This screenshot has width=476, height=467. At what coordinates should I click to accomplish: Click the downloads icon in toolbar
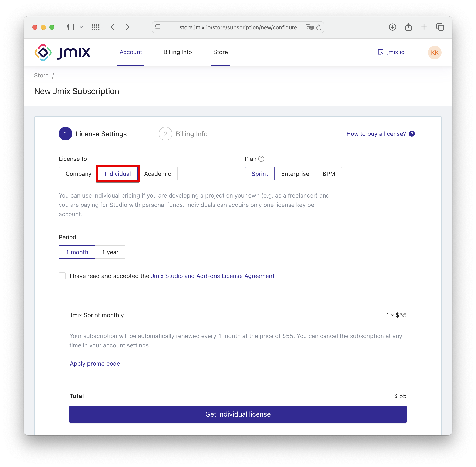392,27
